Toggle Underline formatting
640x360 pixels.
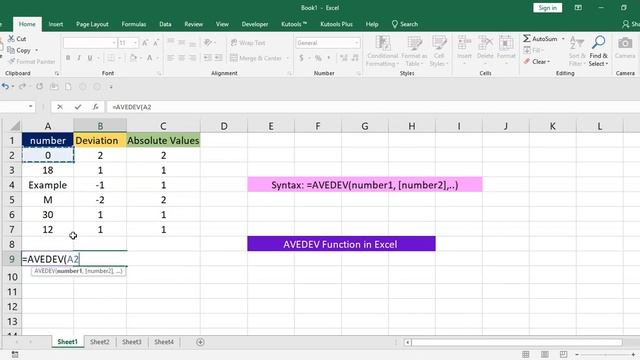pos(90,58)
